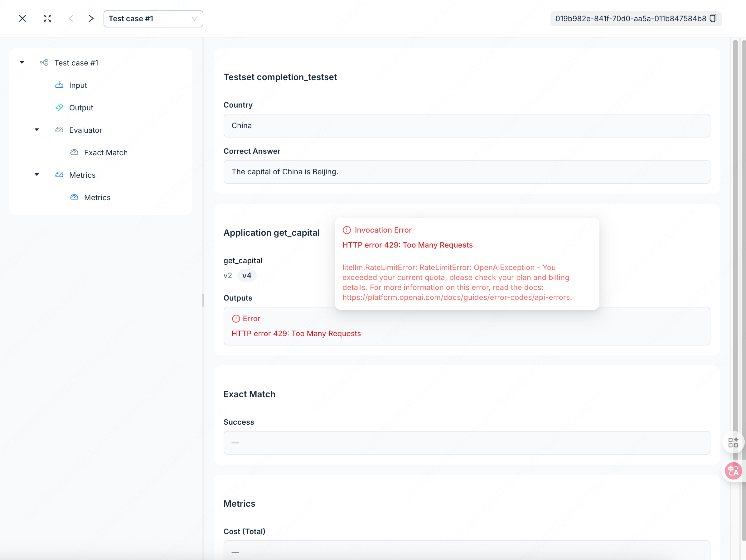Click the vertical scrollbar on right
Image resolution: width=746 pixels, height=560 pixels.
click(x=735, y=236)
